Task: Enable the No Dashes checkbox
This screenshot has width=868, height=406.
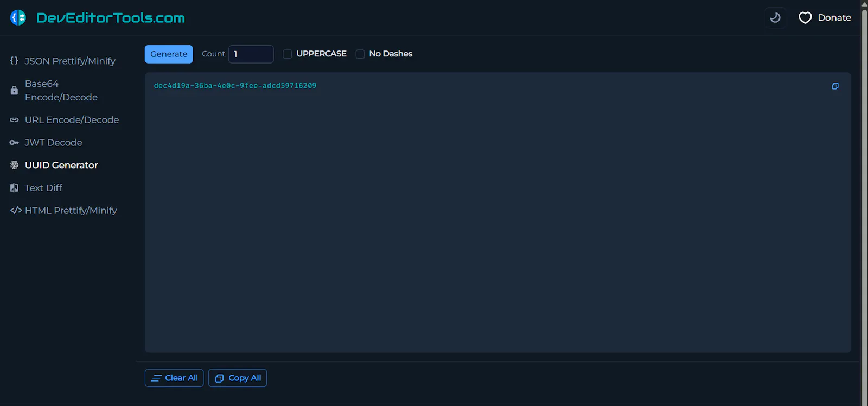Action: [x=360, y=54]
